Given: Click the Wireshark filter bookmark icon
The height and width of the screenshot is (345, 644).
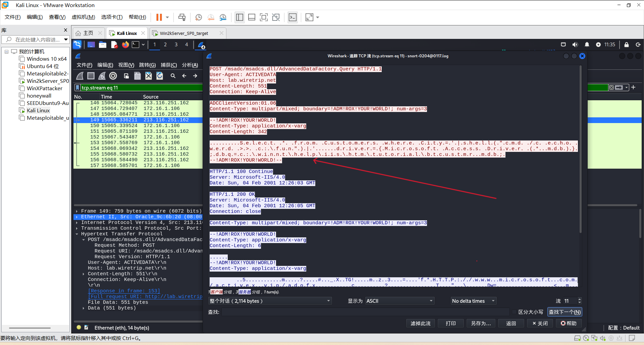Looking at the screenshot, I should click(78, 88).
